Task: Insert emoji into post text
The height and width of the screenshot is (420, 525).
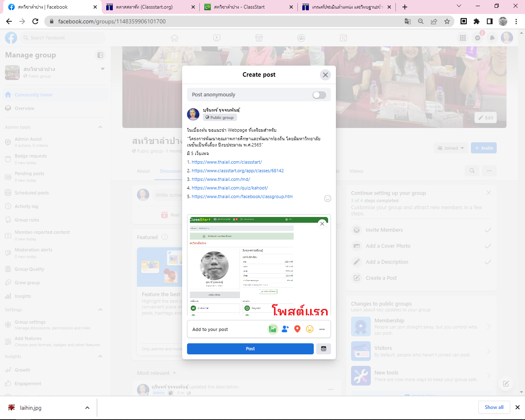Action: [327, 199]
